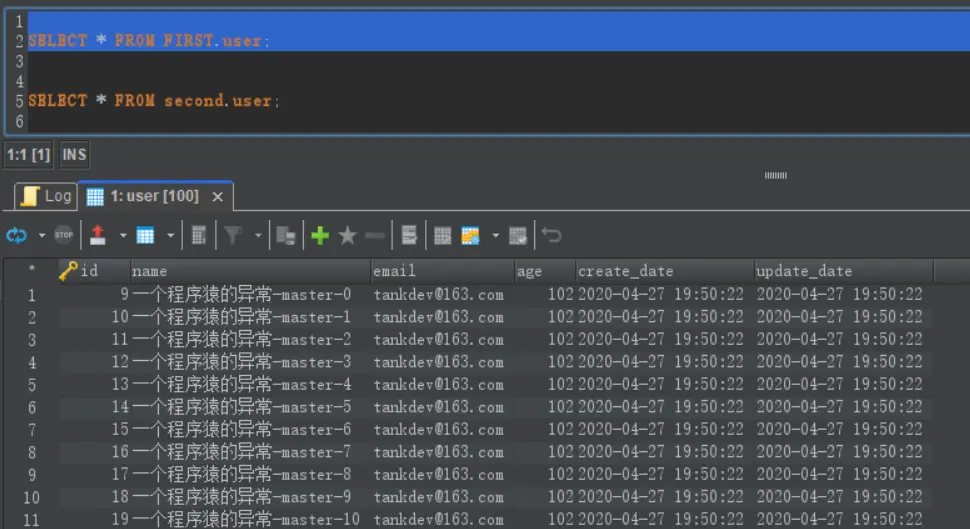970x529 pixels.
Task: Click email cell in row 2
Action: (442, 317)
